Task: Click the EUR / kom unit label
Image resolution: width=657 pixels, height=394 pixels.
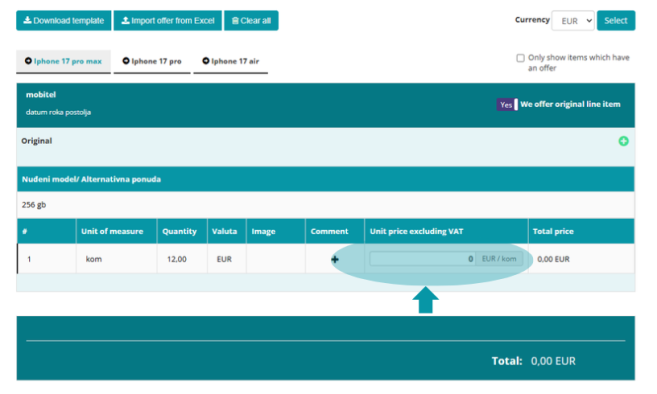Action: coord(499,259)
